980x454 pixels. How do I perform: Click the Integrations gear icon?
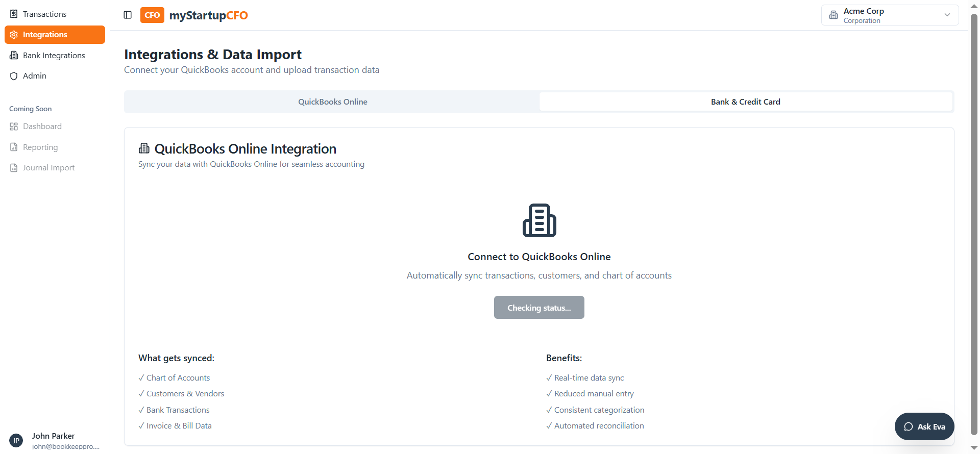click(x=14, y=35)
